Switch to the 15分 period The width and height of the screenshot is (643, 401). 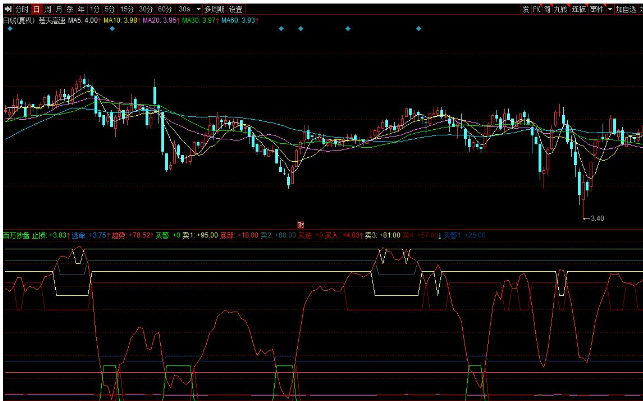coord(127,9)
